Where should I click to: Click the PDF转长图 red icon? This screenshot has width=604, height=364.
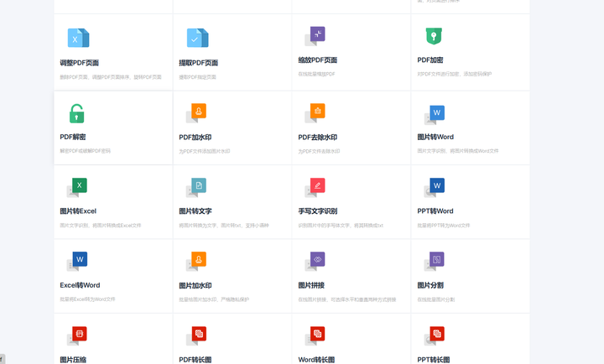click(x=196, y=335)
